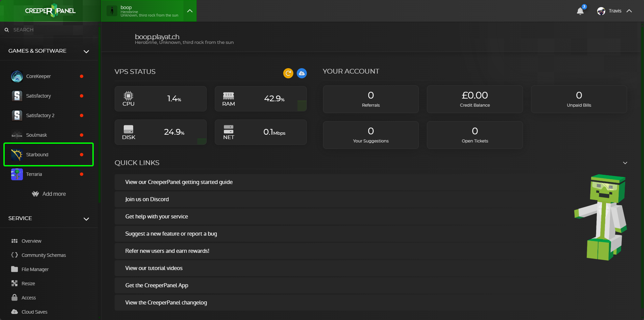Click the Travis user avatar
This screenshot has width=644, height=320.
(x=601, y=11)
